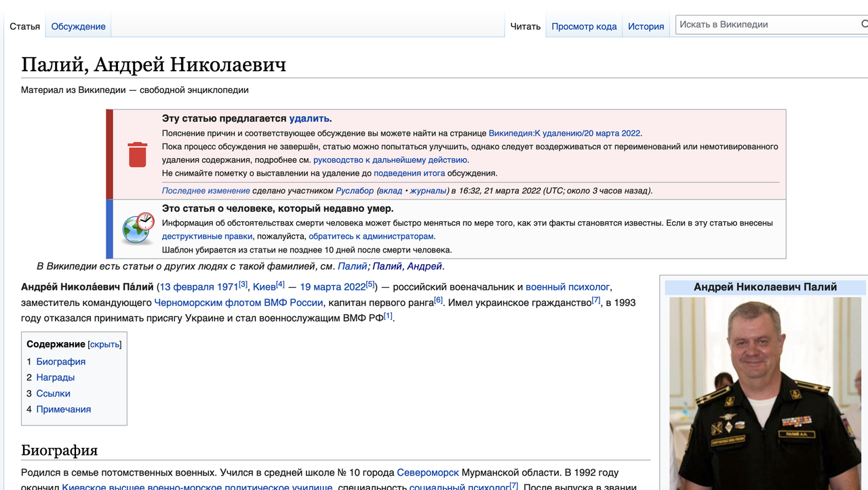
Task: Click the Биография section heading
Action: click(x=60, y=451)
